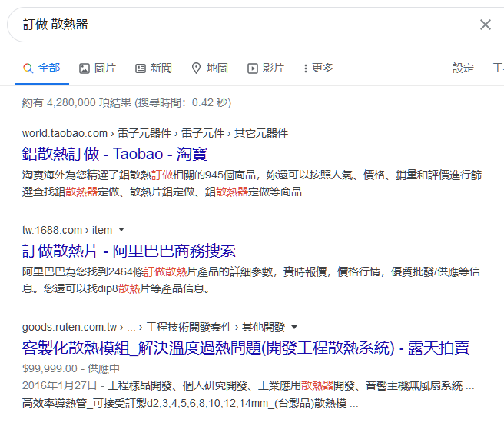Click the play icon of 影片 tab
The width and height of the screenshot is (504, 423).
(x=253, y=68)
